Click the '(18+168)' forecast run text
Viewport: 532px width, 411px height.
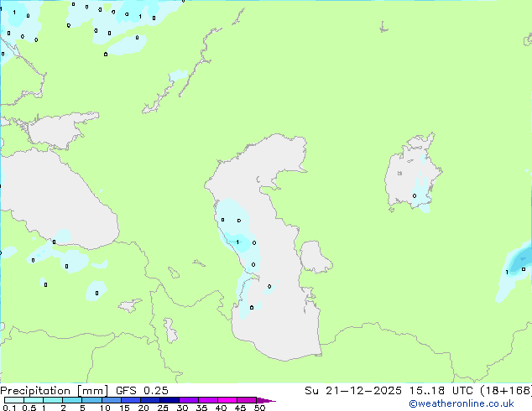pos(505,391)
